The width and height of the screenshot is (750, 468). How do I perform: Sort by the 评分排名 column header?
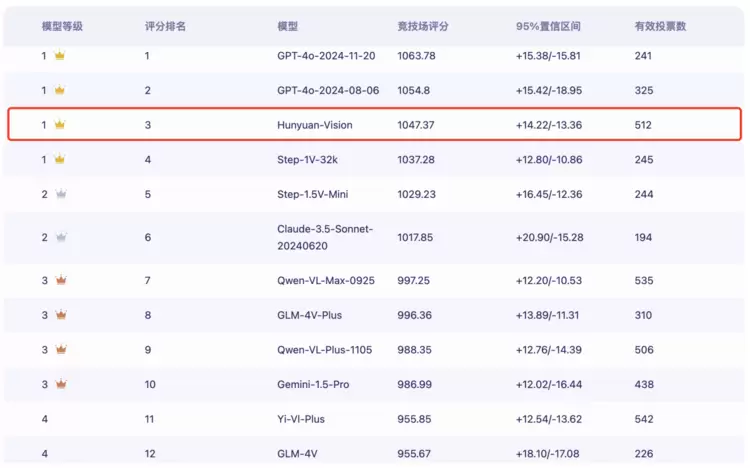click(x=164, y=25)
